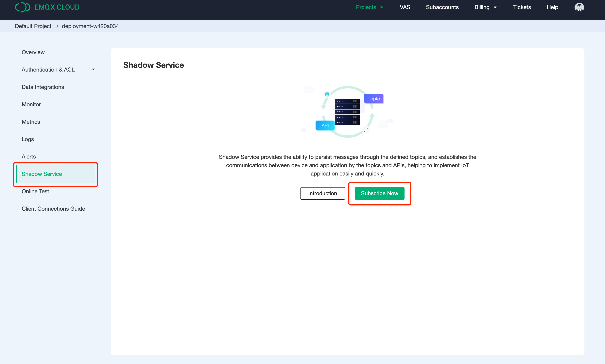Click the Logs sidebar navigation item
The image size is (605, 364).
(27, 139)
